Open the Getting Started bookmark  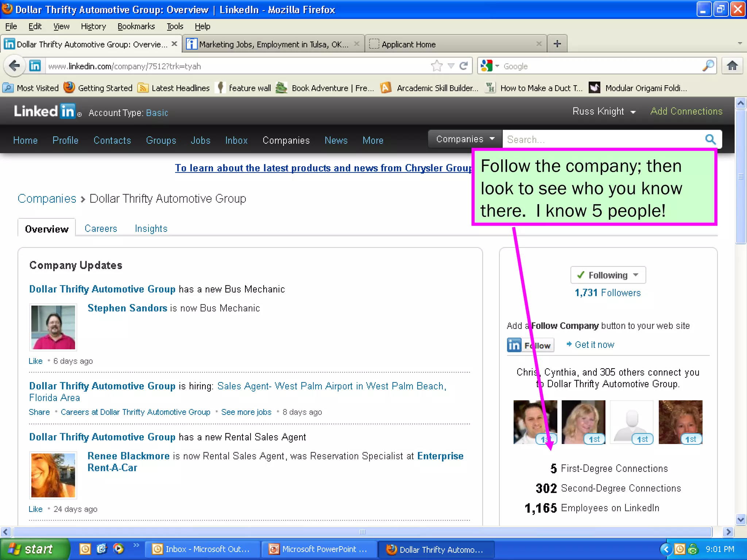click(98, 88)
